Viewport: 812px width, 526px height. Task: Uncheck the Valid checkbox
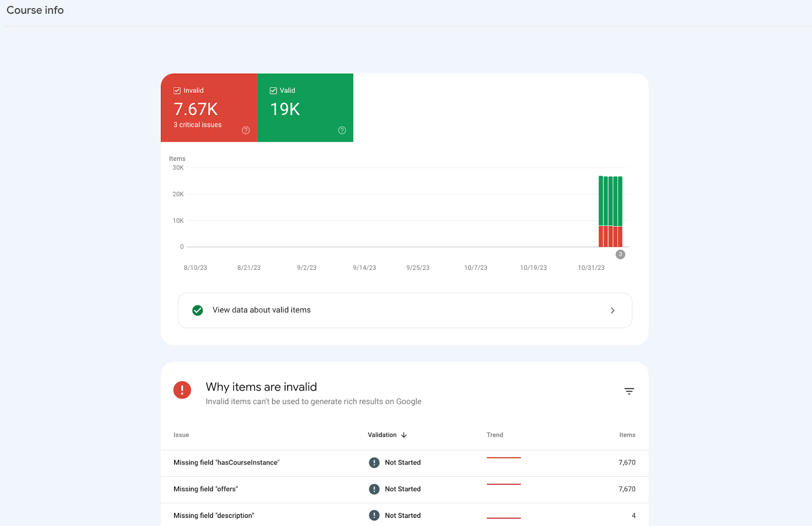click(x=274, y=90)
